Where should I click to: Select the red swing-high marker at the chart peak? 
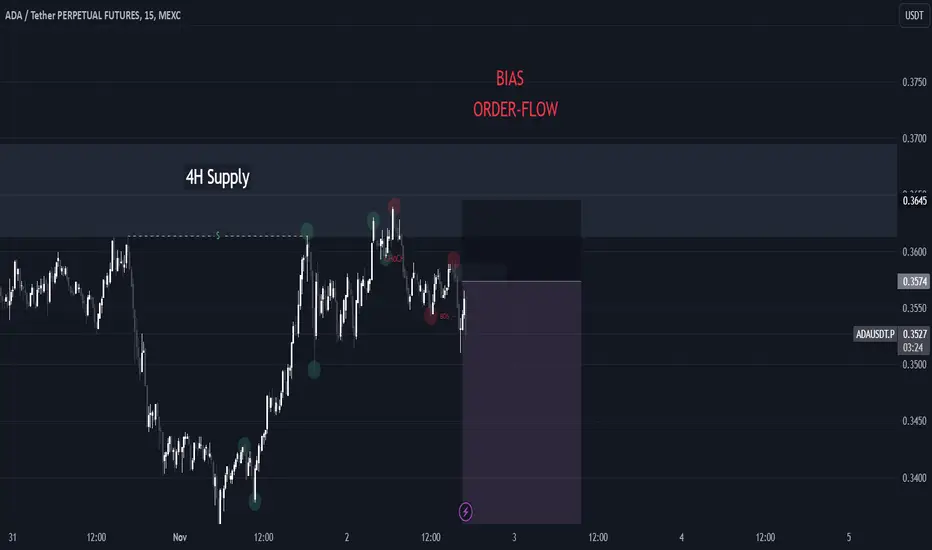pos(394,206)
